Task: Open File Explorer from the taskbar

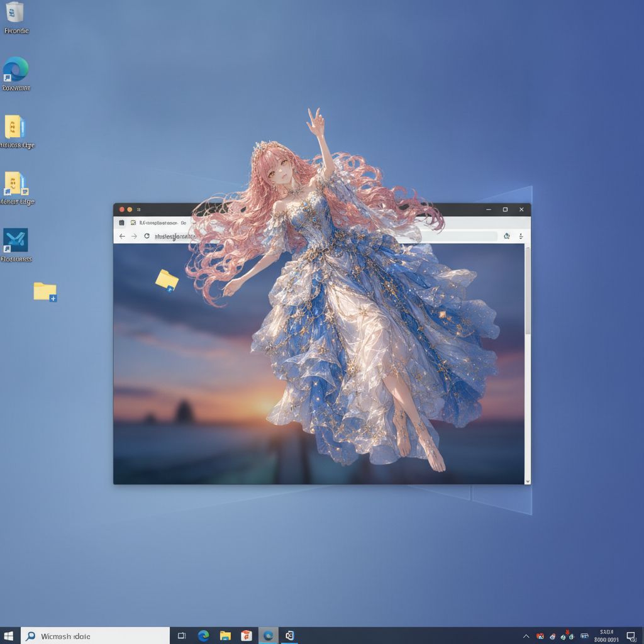Action: tap(225, 636)
